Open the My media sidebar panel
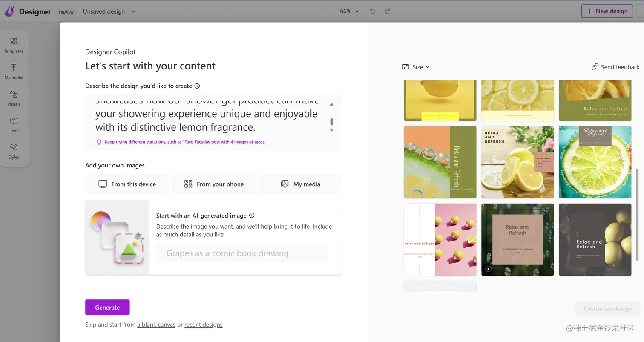This screenshot has height=342, width=644. click(x=14, y=71)
